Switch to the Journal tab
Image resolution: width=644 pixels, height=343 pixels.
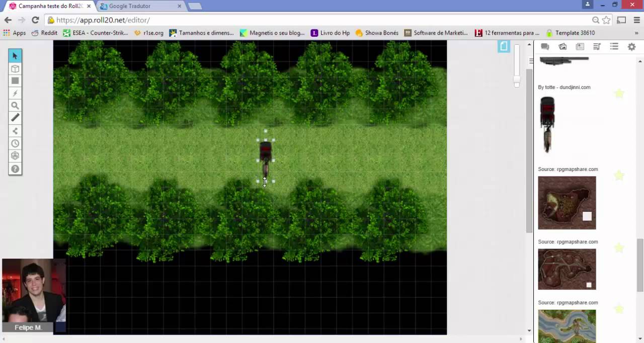[x=580, y=47]
